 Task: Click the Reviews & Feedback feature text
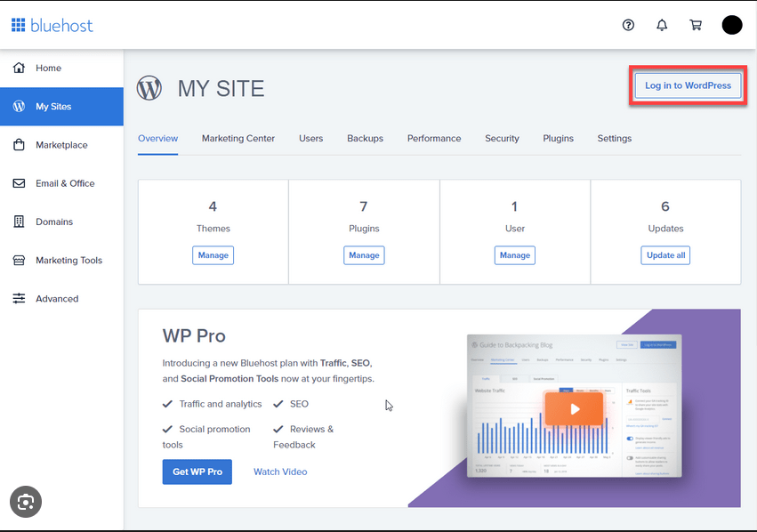(x=303, y=437)
